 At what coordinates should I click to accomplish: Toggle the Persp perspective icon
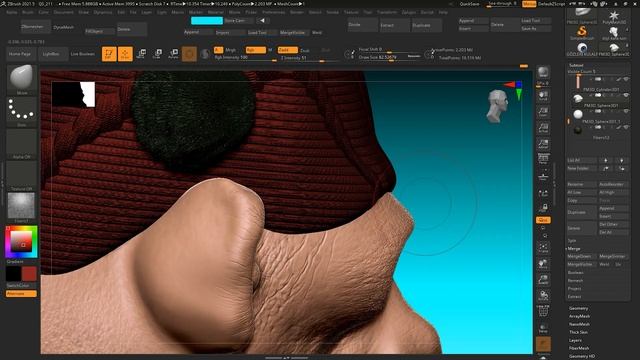click(x=543, y=159)
